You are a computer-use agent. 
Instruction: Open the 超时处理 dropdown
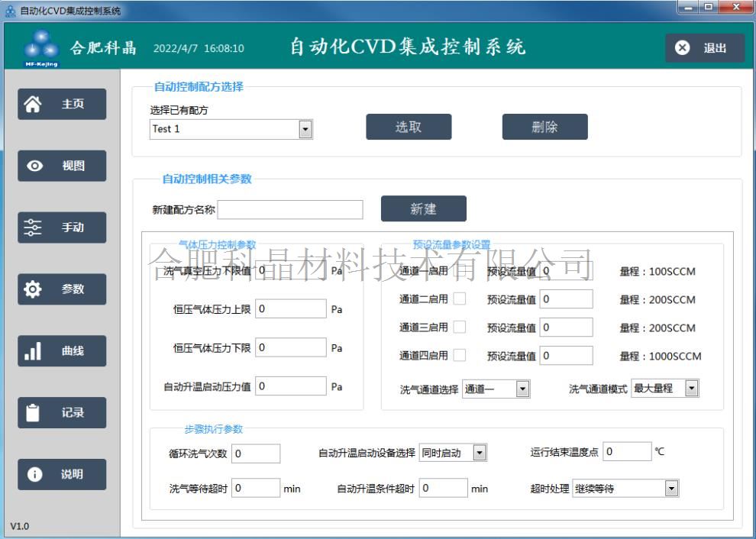pyautogui.click(x=670, y=489)
